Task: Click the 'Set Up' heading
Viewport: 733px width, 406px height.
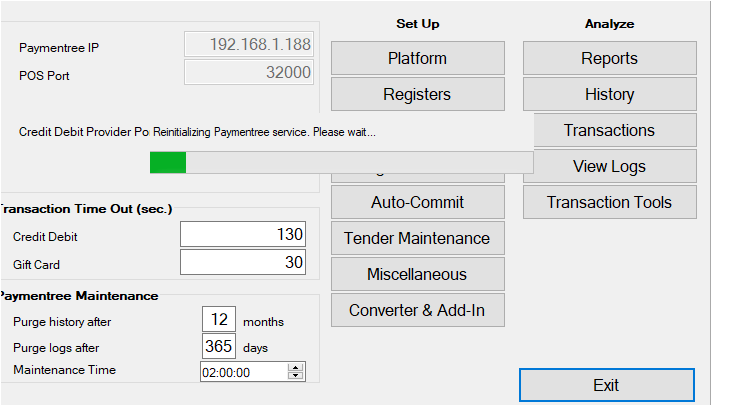Action: [417, 24]
